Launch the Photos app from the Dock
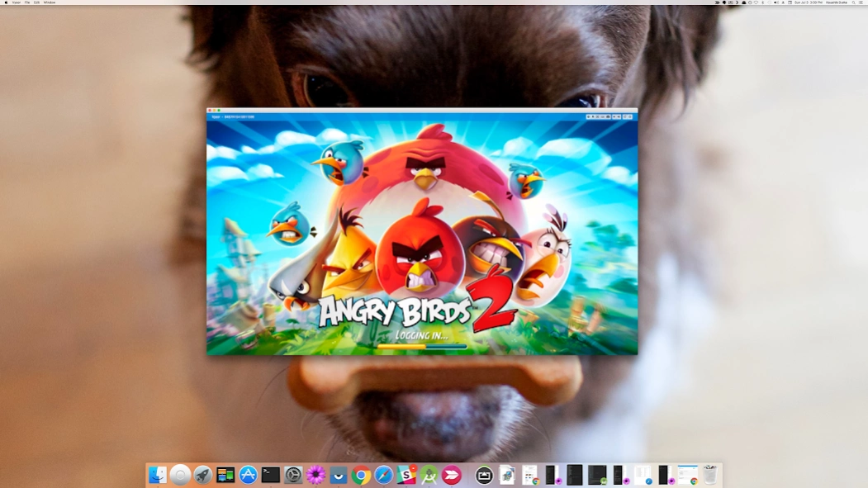 [315, 475]
